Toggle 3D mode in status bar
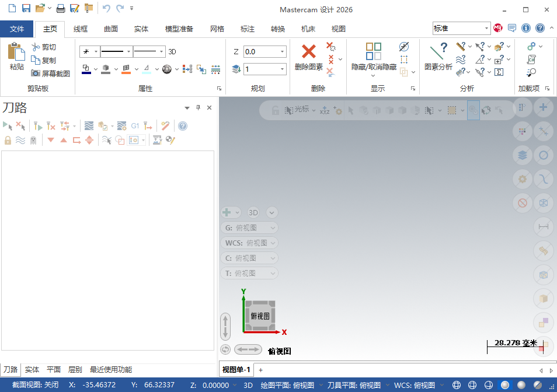This screenshot has width=557, height=392. coord(248,385)
